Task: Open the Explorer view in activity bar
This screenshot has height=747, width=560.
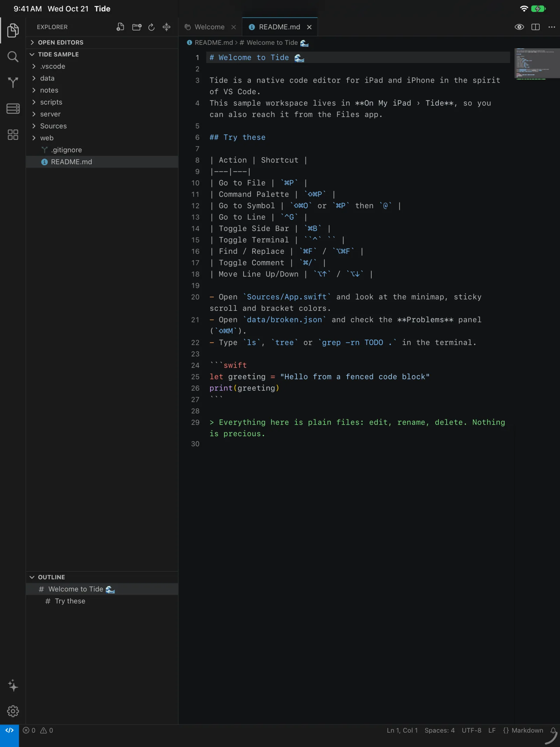Action: (x=13, y=30)
